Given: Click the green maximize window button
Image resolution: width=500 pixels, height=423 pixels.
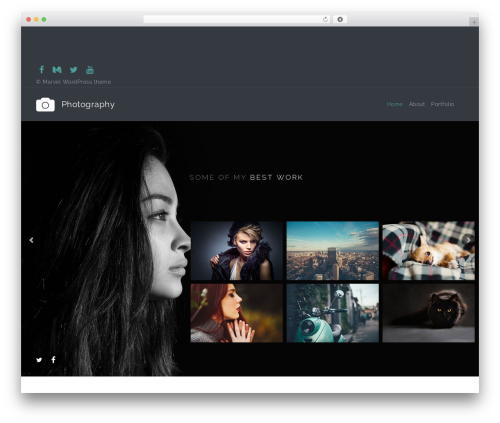Looking at the screenshot, I should click(44, 19).
